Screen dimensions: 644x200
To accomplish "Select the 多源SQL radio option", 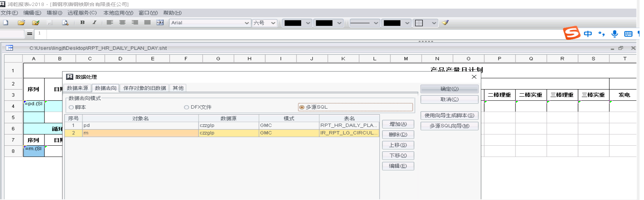I will click(302, 107).
